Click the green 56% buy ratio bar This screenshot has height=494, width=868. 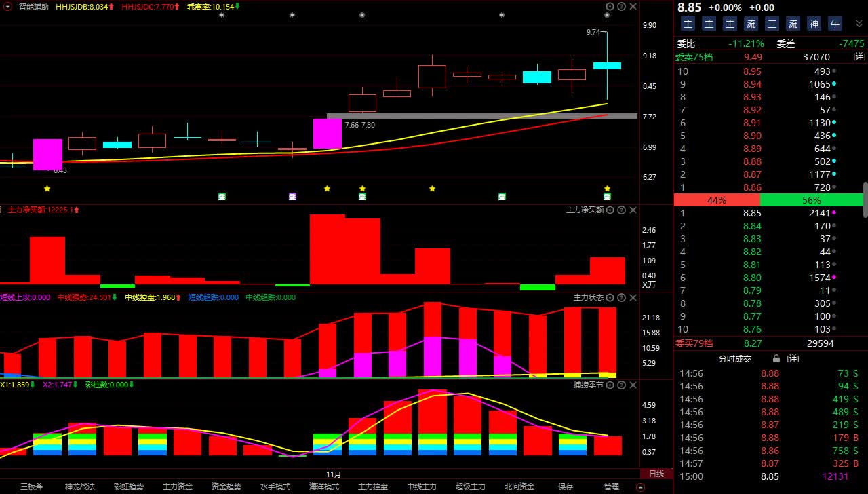coord(812,200)
